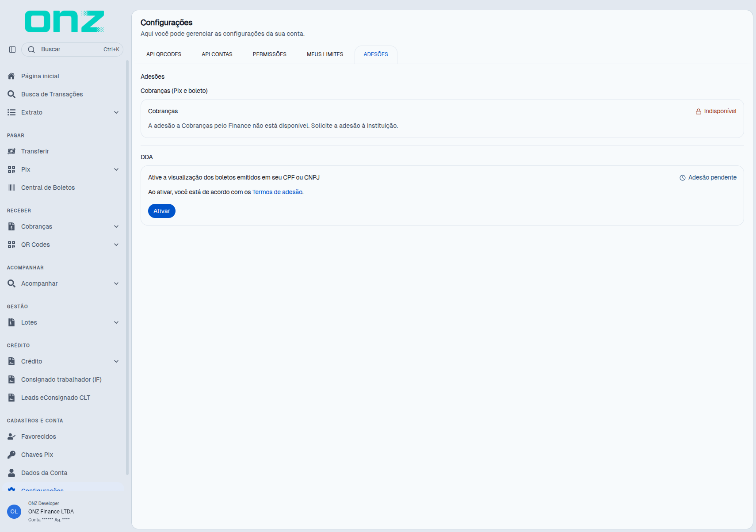Expand the Crédito chevron
Image resolution: width=756 pixels, height=532 pixels.
pos(116,361)
